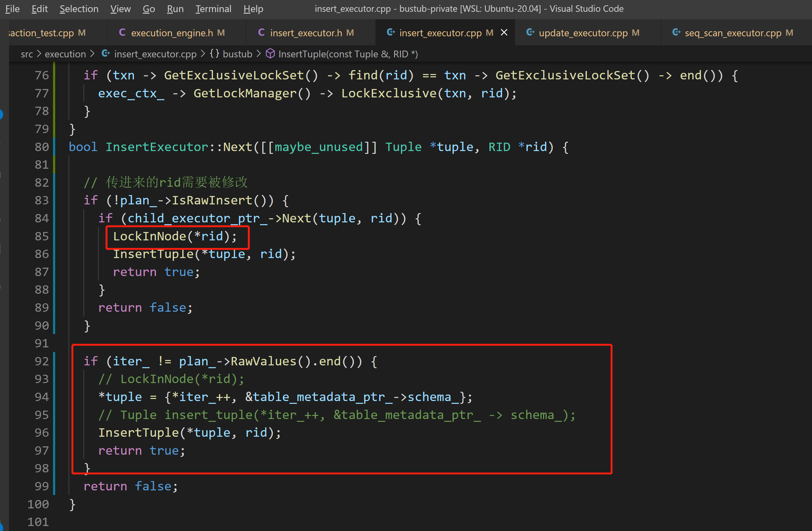Switch to the update_executor.cpp tab

583,33
